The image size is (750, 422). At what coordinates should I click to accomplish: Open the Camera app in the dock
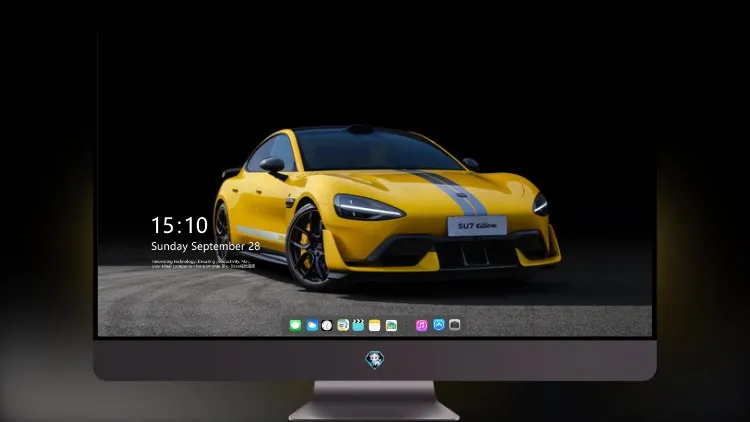455,325
